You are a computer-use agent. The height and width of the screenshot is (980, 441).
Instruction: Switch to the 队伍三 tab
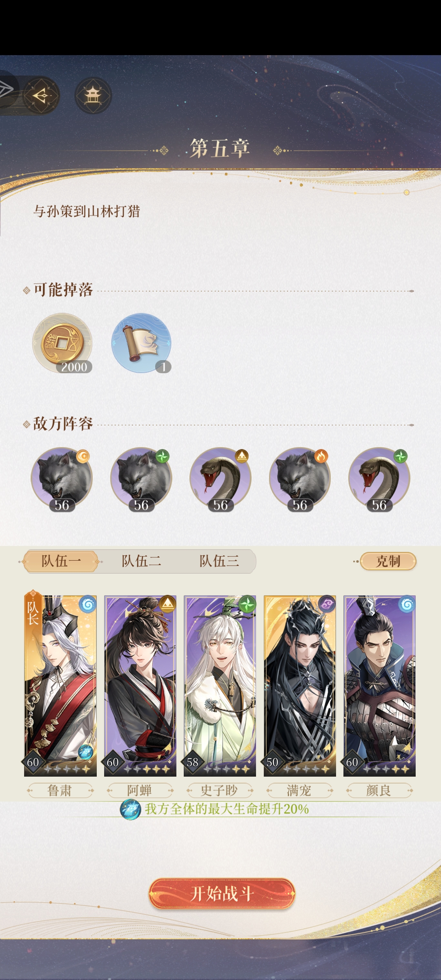(219, 561)
